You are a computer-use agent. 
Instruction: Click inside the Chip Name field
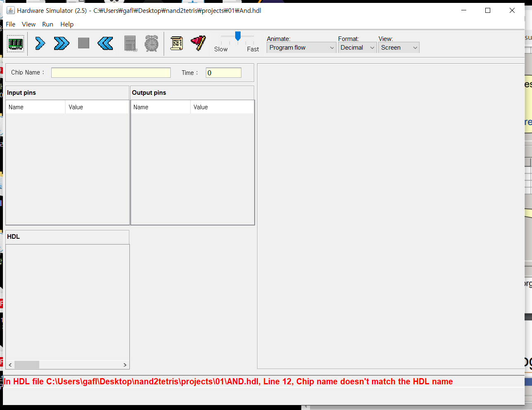(111, 73)
